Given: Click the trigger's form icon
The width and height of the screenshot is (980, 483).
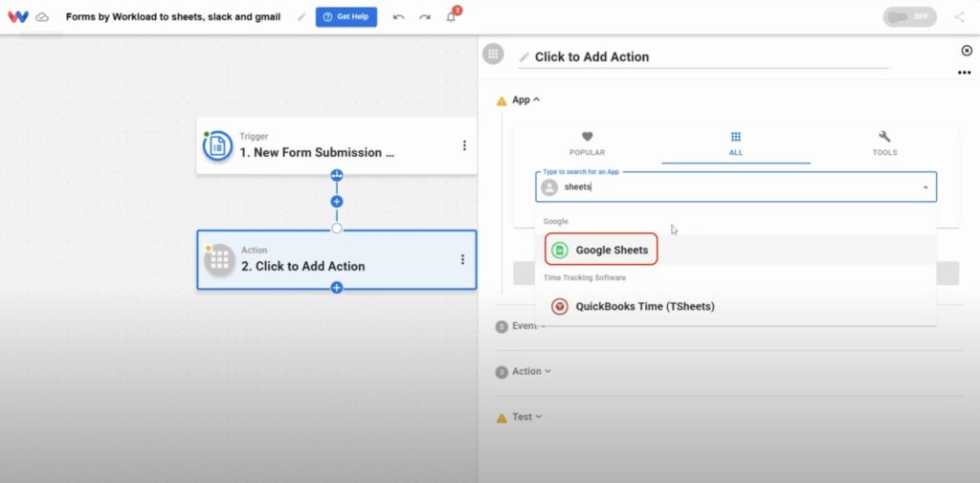Looking at the screenshot, I should (x=217, y=145).
